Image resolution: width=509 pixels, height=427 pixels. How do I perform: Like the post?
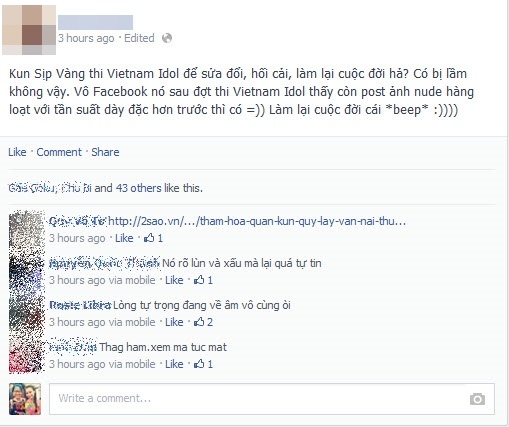click(17, 152)
